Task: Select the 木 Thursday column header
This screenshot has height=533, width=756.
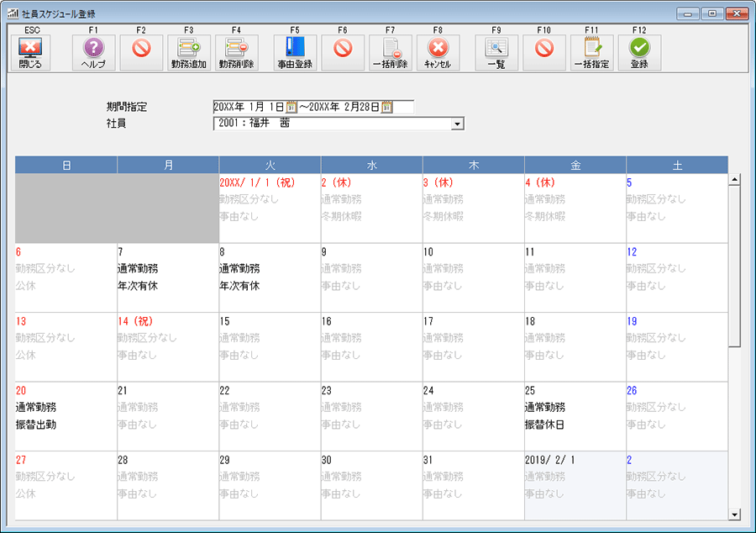Action: 474,165
